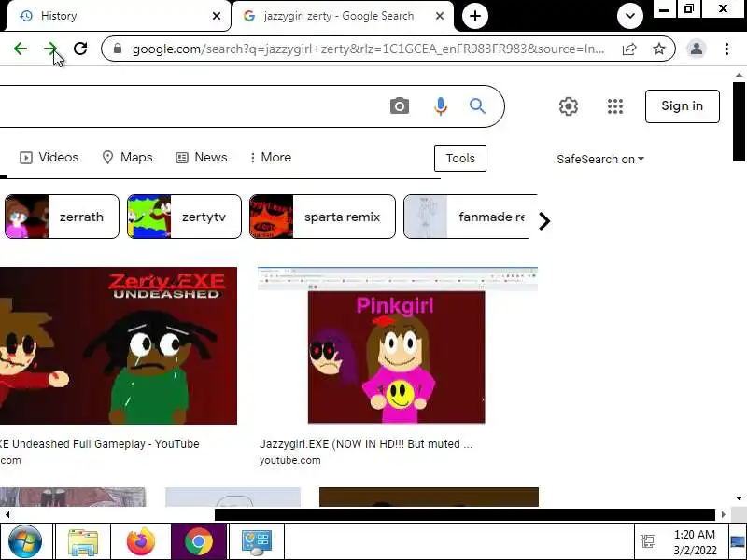Open the Zerty.EXE Undeashed image result

[x=119, y=345]
